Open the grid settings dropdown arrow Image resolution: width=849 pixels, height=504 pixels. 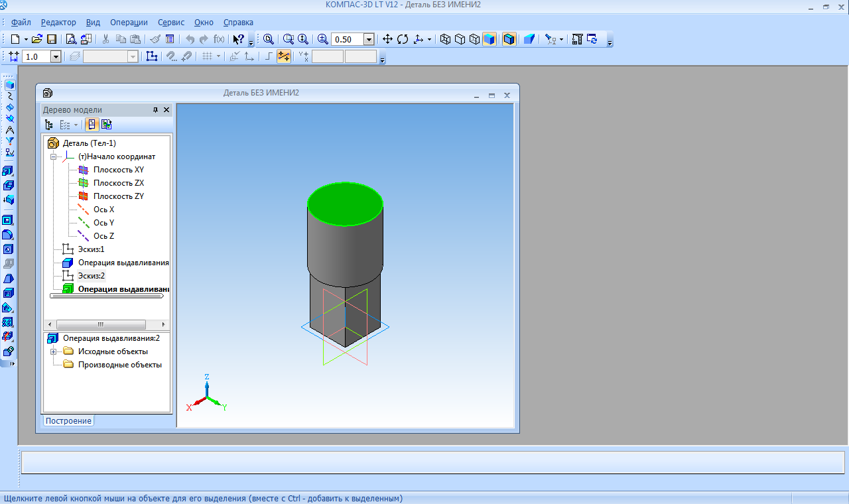pyautogui.click(x=218, y=57)
